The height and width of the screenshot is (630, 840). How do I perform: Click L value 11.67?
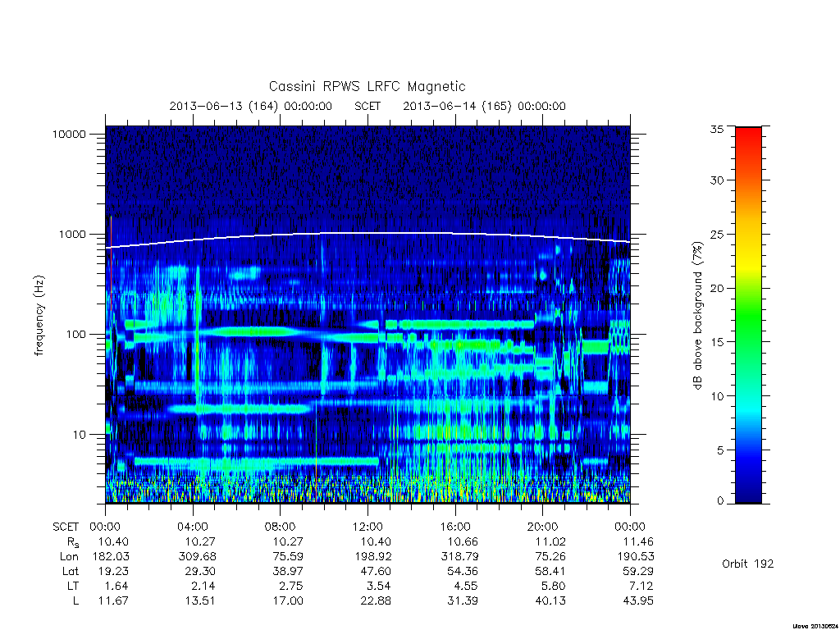(x=113, y=600)
